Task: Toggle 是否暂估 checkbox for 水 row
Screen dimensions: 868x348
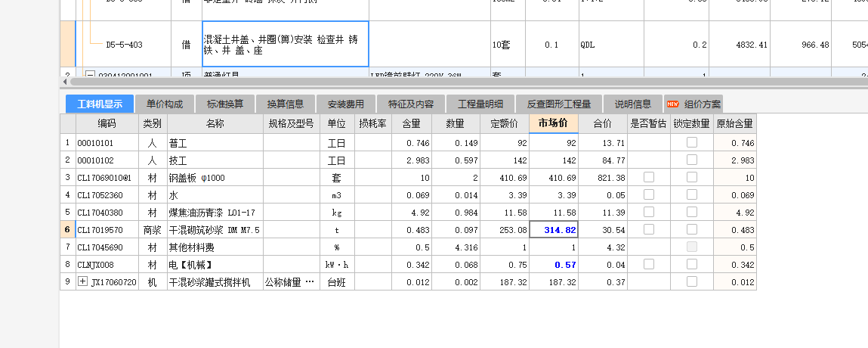Action: tap(649, 194)
